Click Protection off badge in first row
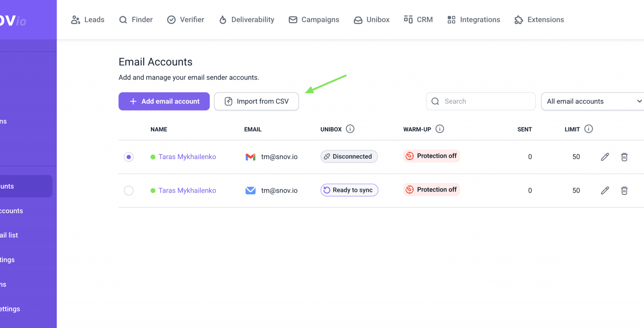The width and height of the screenshot is (644, 328). [431, 156]
